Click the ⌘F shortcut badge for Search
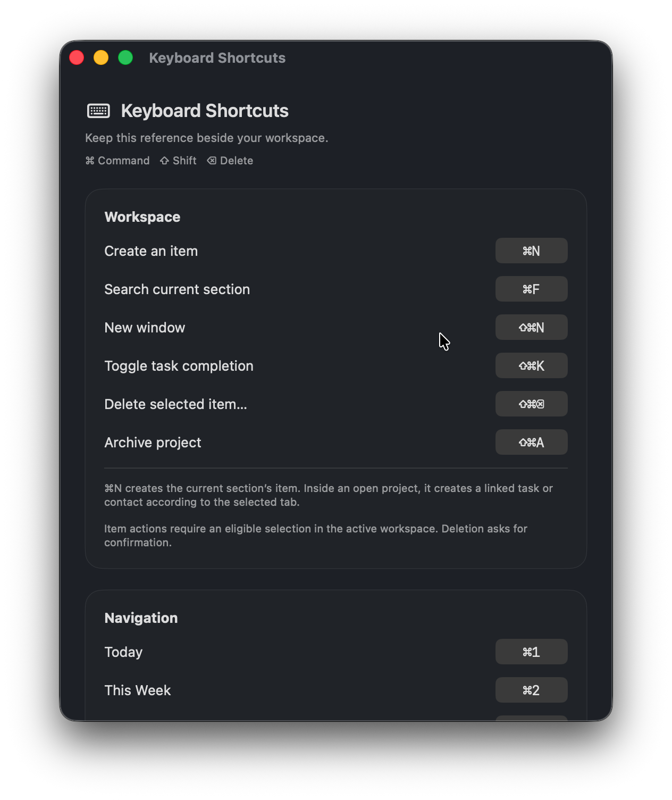 tap(531, 289)
